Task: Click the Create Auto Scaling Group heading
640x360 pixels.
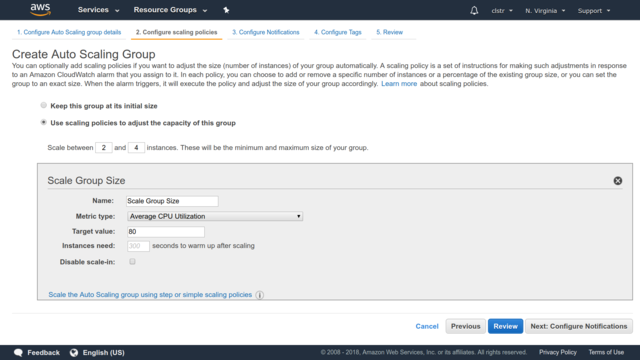Action: [84, 54]
